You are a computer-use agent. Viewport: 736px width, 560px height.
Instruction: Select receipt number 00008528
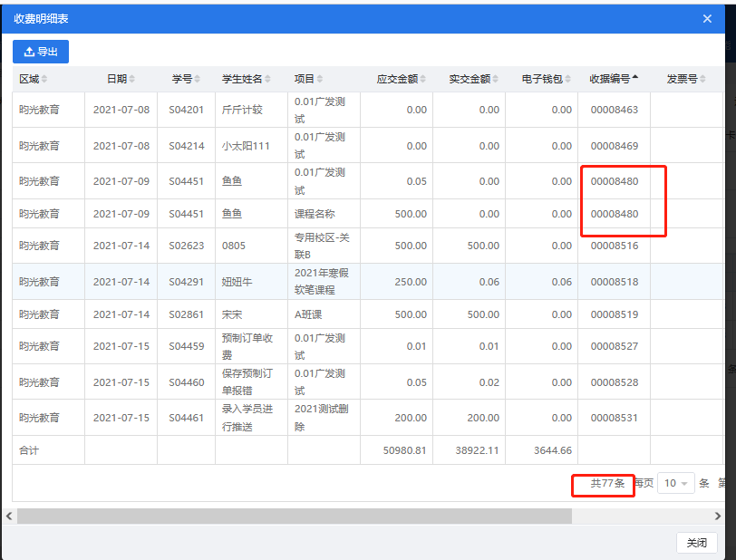[x=614, y=382]
